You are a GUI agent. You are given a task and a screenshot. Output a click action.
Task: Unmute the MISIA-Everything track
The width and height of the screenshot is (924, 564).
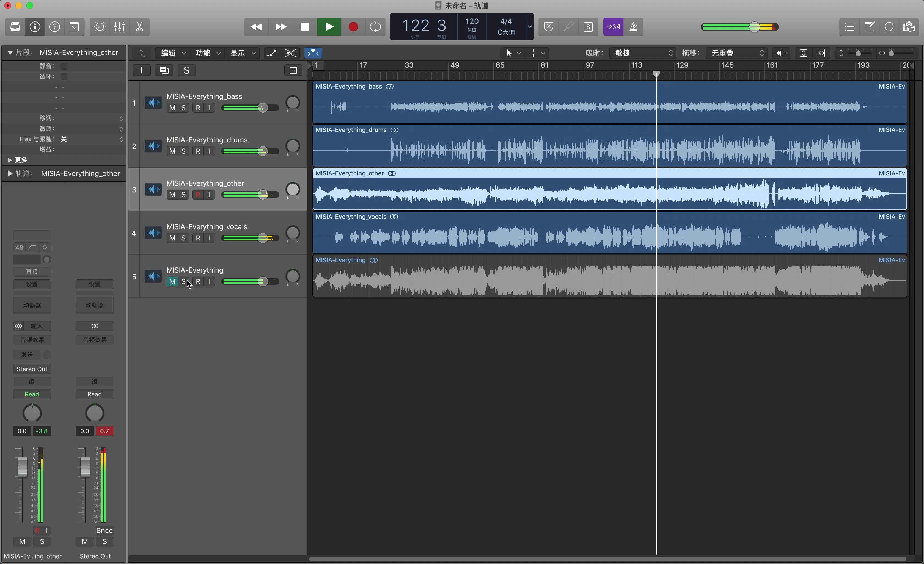(172, 282)
